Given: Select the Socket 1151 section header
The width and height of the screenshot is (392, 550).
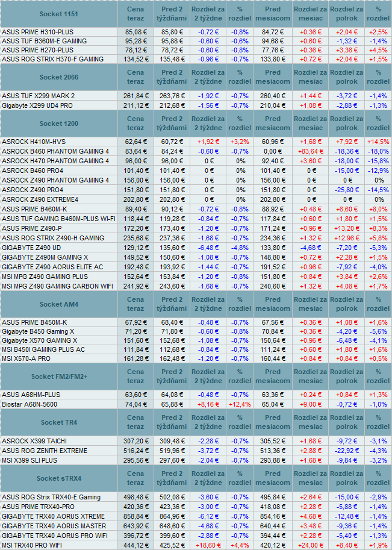Looking at the screenshot, I should point(58,14).
